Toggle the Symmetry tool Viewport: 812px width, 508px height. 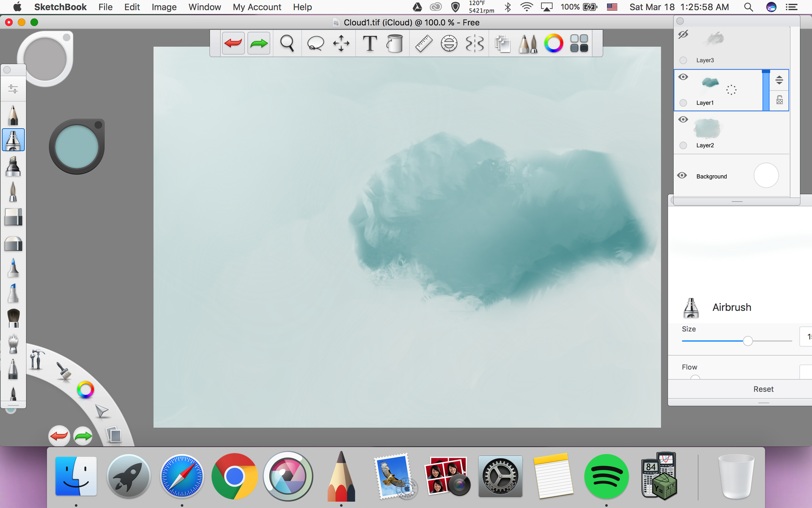pos(475,43)
